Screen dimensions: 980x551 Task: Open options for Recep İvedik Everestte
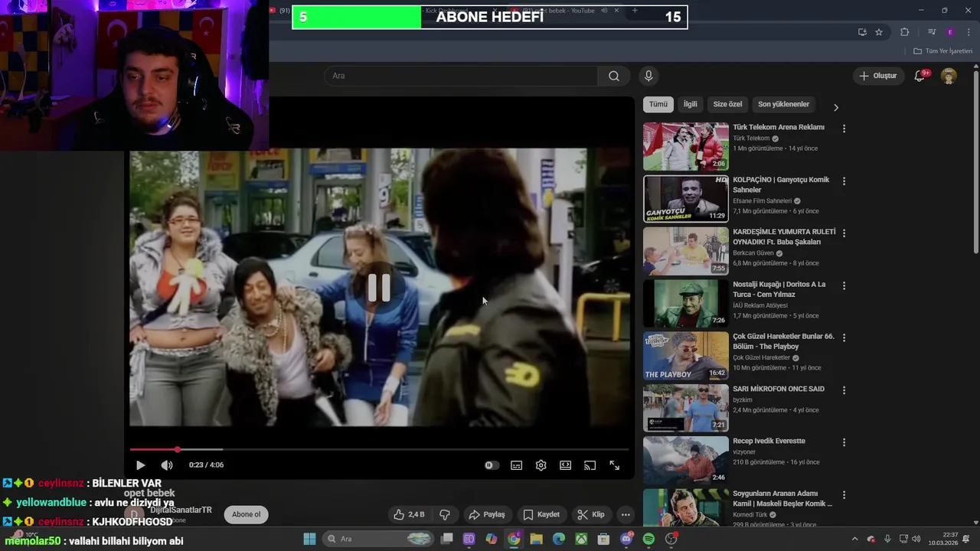844,442
